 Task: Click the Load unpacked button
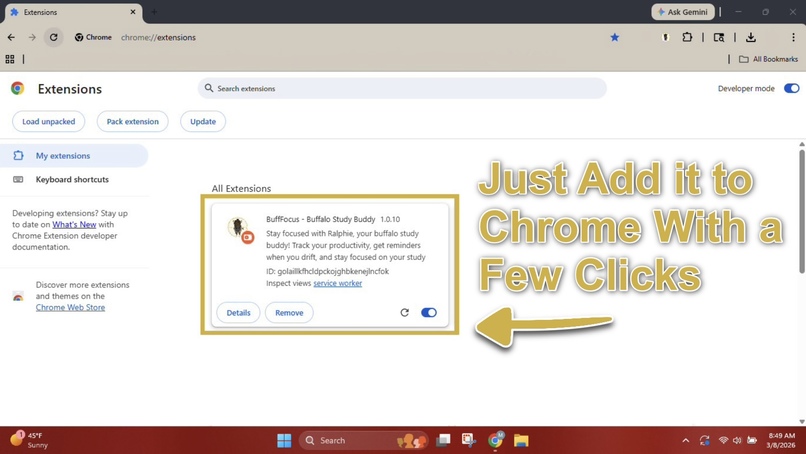(x=48, y=121)
